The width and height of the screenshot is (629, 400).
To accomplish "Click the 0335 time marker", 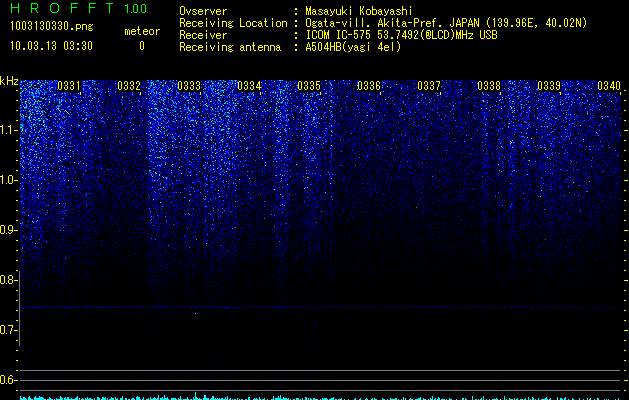I will pyautogui.click(x=309, y=86).
